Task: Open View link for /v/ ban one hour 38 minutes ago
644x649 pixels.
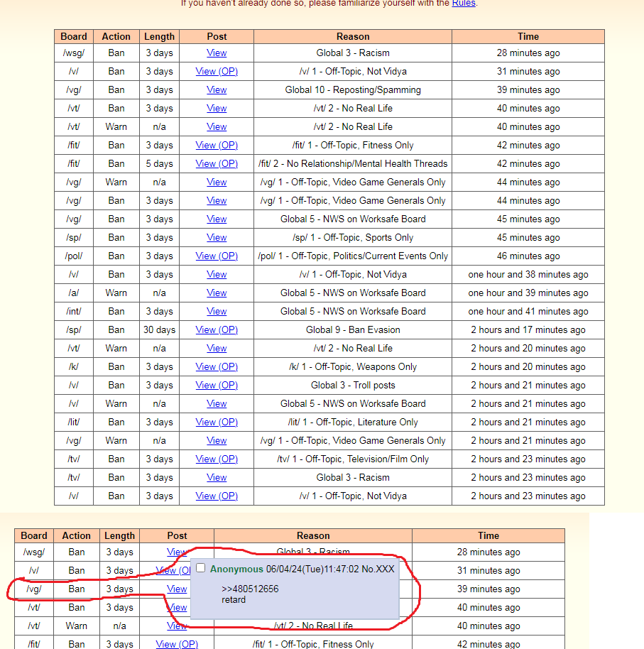Action: pos(217,274)
